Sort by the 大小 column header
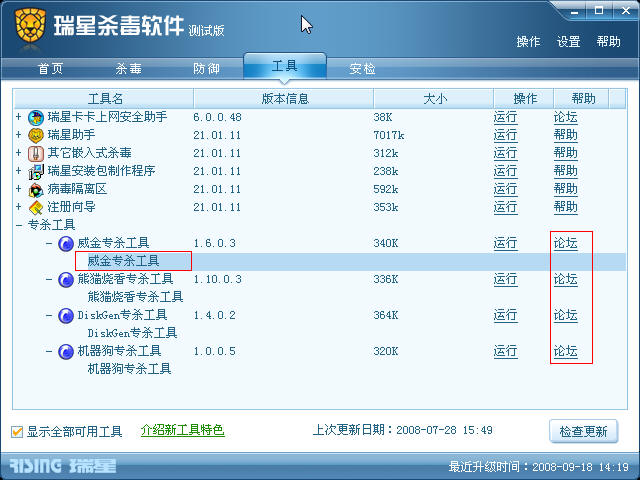The height and width of the screenshot is (480, 640). pyautogui.click(x=434, y=99)
